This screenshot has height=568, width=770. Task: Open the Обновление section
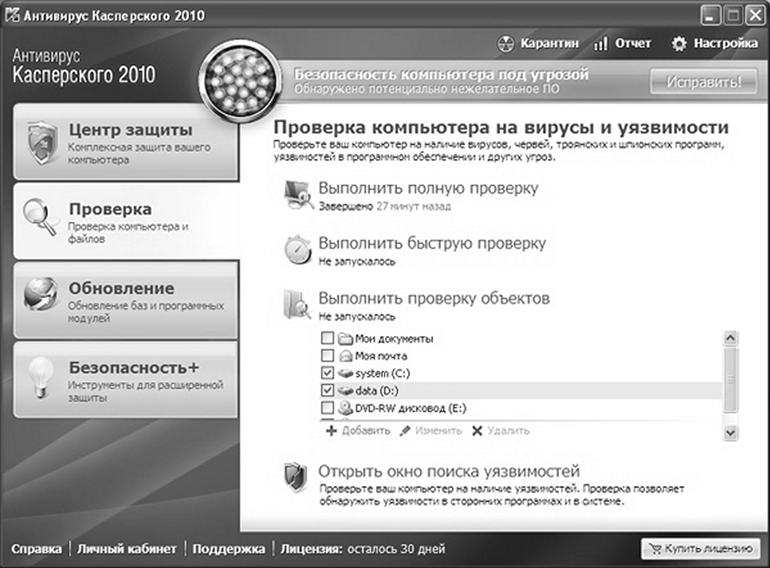click(x=126, y=300)
